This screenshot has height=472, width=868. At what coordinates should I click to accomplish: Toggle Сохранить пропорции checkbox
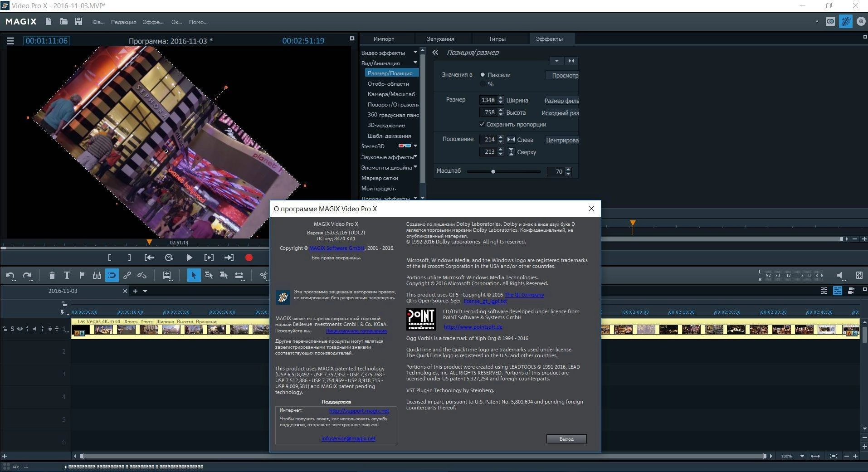point(482,124)
